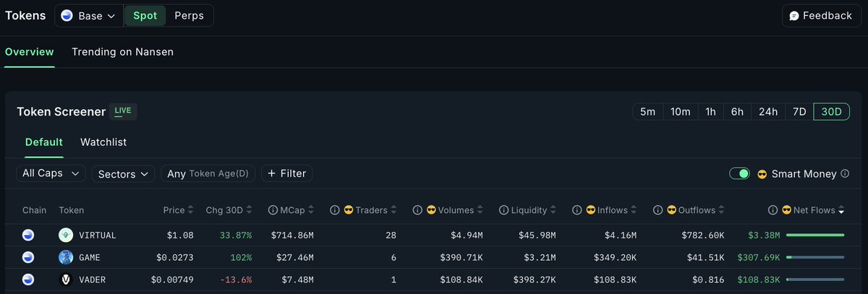868x294 pixels.
Task: Select the 24h timeframe
Action: [768, 112]
